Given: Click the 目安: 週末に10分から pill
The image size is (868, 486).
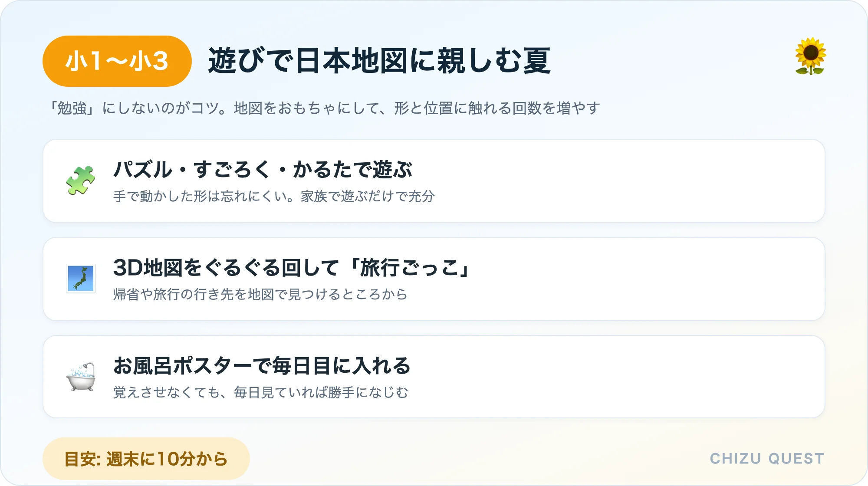Looking at the screenshot, I should tap(146, 459).
